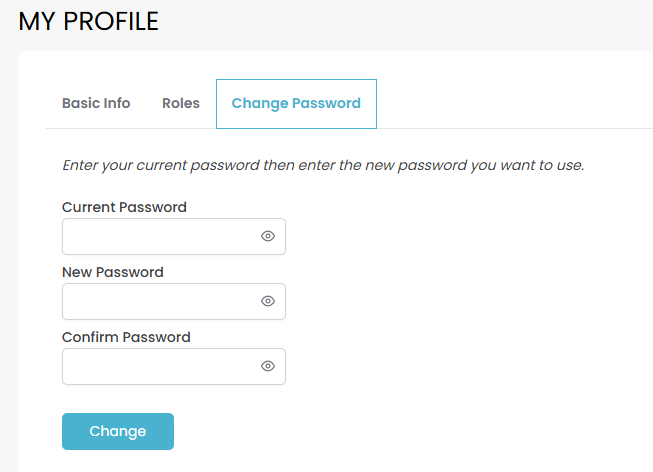Select the Change Password tab

coord(296,103)
